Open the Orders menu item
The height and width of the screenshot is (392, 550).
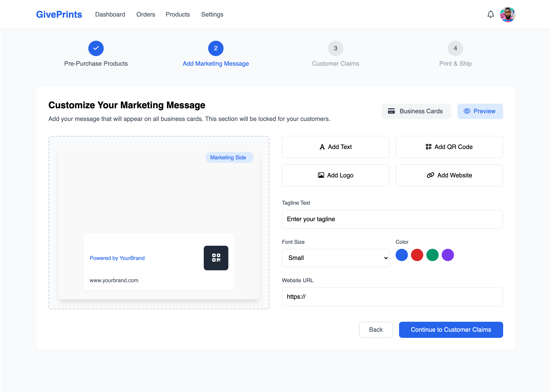[146, 14]
